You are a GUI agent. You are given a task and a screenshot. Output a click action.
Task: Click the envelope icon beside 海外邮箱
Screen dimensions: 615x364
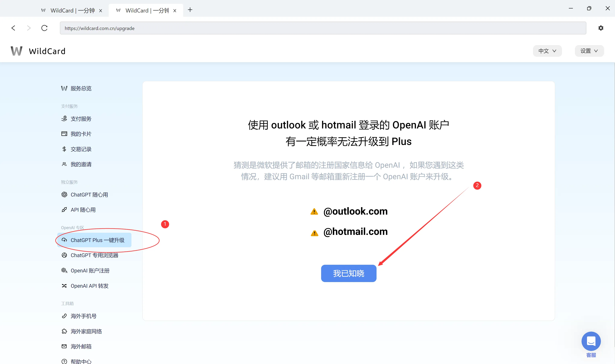click(64, 346)
